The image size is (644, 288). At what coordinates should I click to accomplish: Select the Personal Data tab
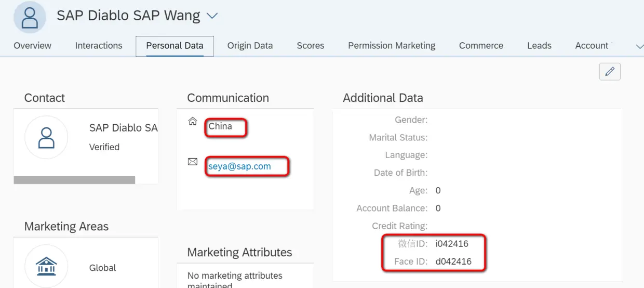coord(175,46)
